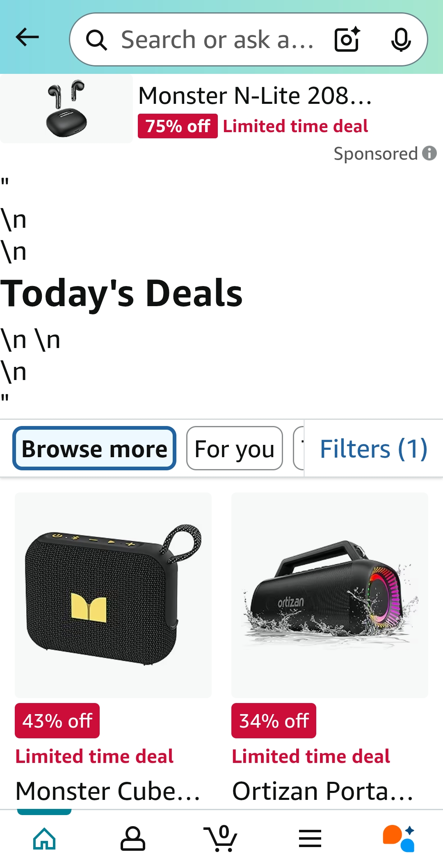Open the Home tab icon
This screenshot has width=443, height=868.
coord(44,839)
